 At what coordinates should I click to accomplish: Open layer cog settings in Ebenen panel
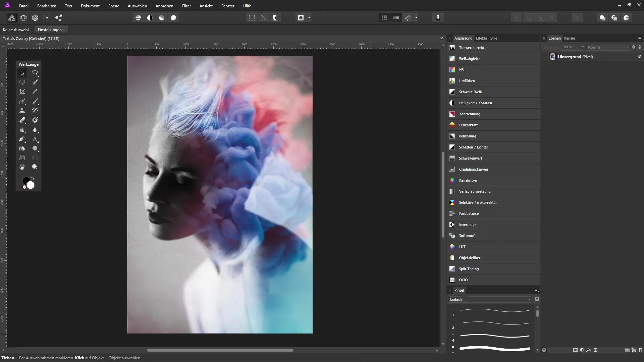pos(634,47)
